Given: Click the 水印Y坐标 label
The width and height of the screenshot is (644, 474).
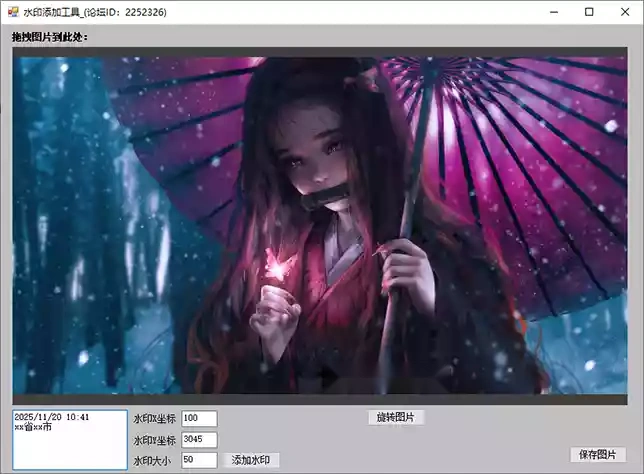Looking at the screenshot, I should coord(154,440).
